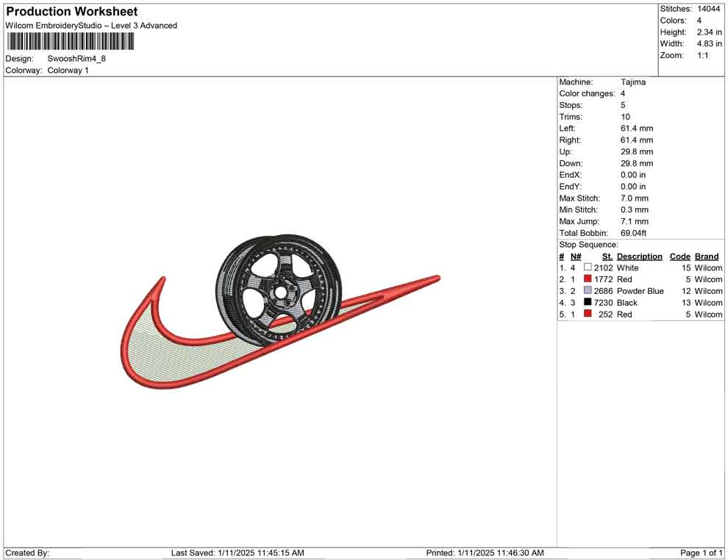Click the barcode under the worksheet title

tap(71, 42)
